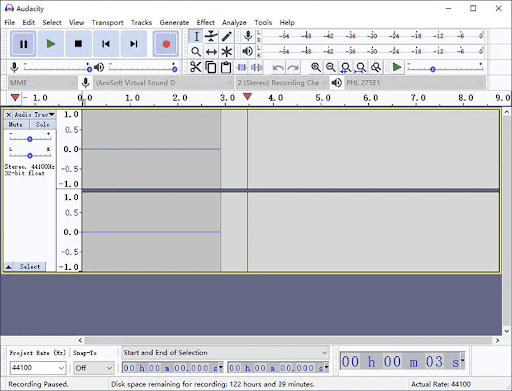Click the Paste clipboard icon

tap(226, 67)
